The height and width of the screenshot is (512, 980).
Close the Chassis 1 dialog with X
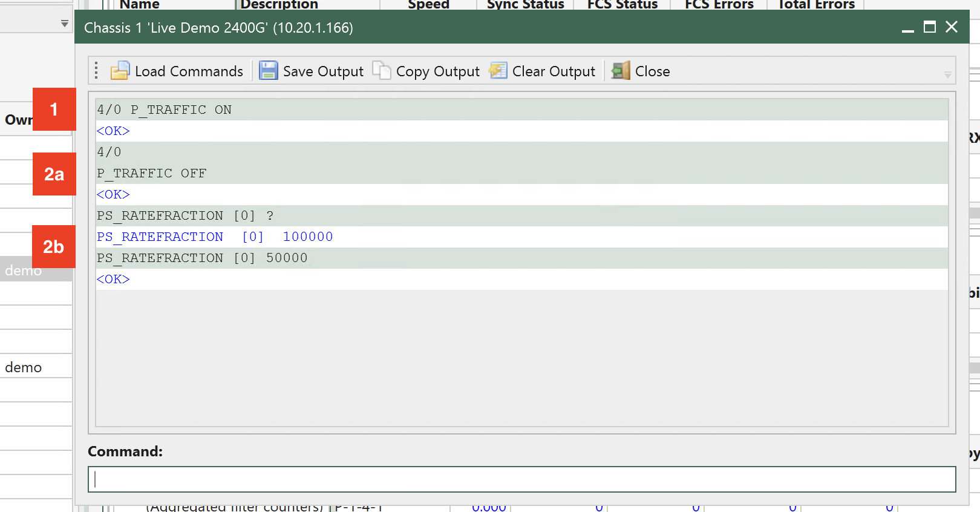coord(952,27)
